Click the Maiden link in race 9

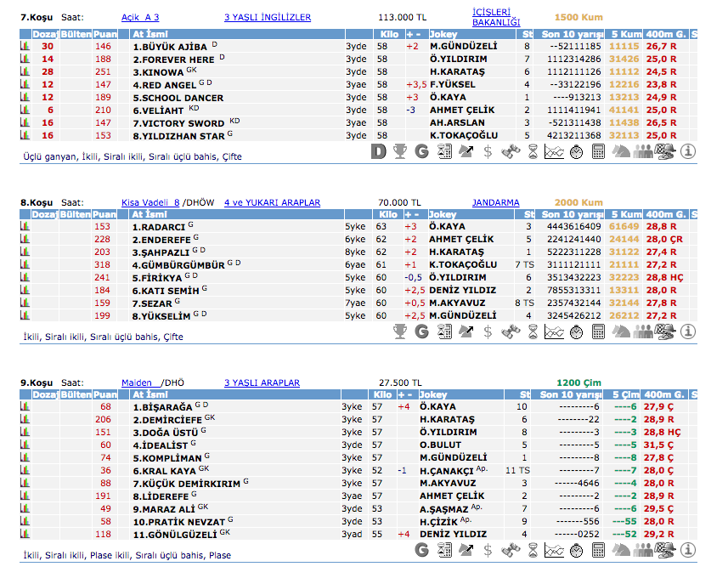pyautogui.click(x=137, y=383)
